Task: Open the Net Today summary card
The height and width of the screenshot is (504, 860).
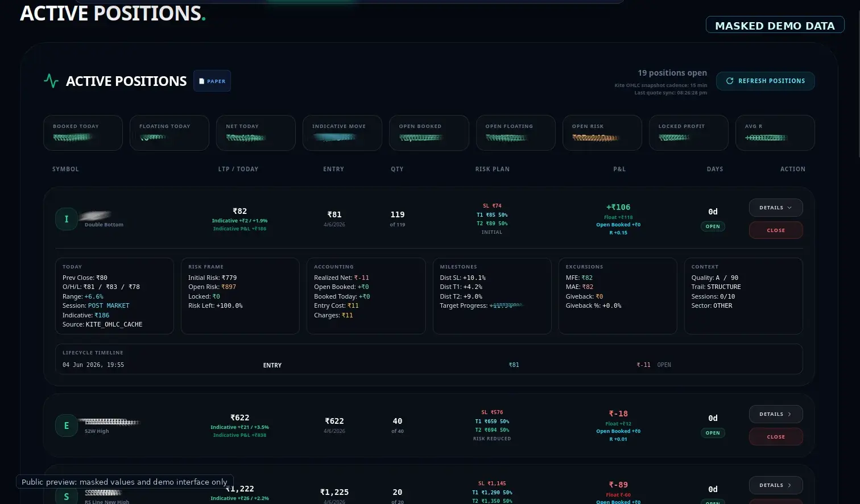Action: [x=256, y=133]
